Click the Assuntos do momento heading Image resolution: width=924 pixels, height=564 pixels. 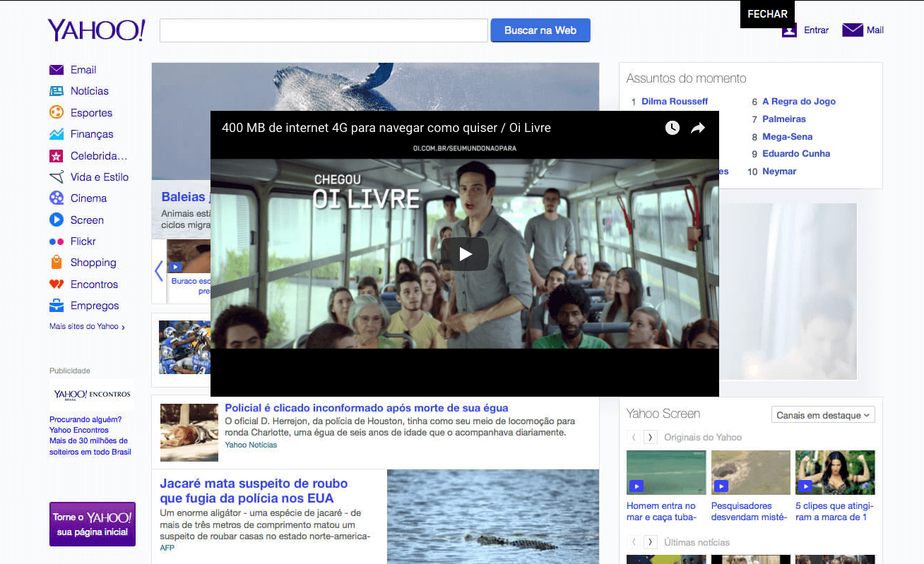tap(686, 78)
